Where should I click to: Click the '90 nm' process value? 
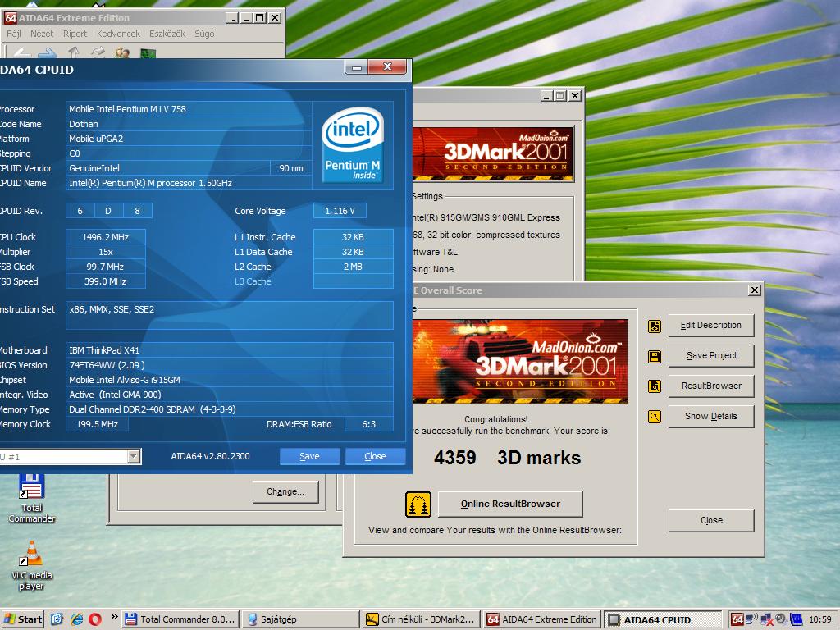click(x=291, y=168)
